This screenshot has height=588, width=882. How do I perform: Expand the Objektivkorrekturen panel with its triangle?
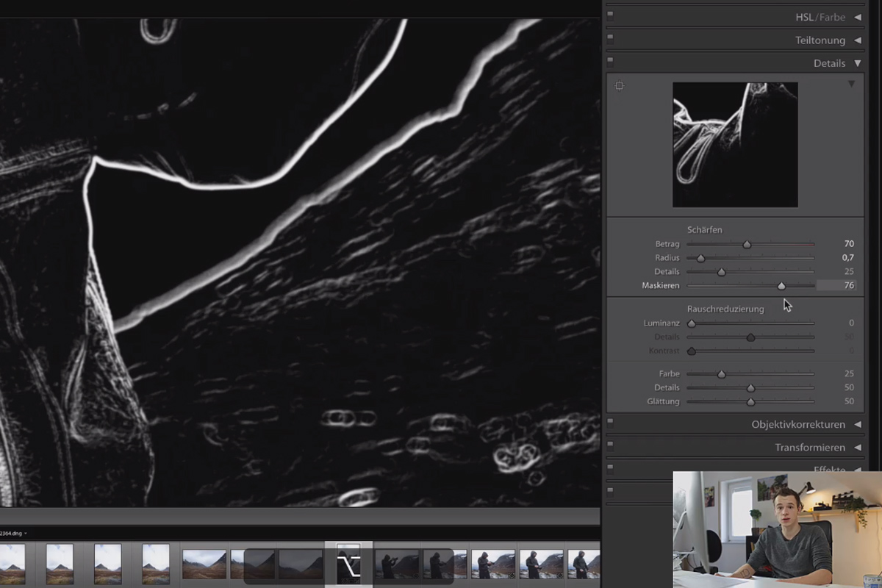pos(857,425)
